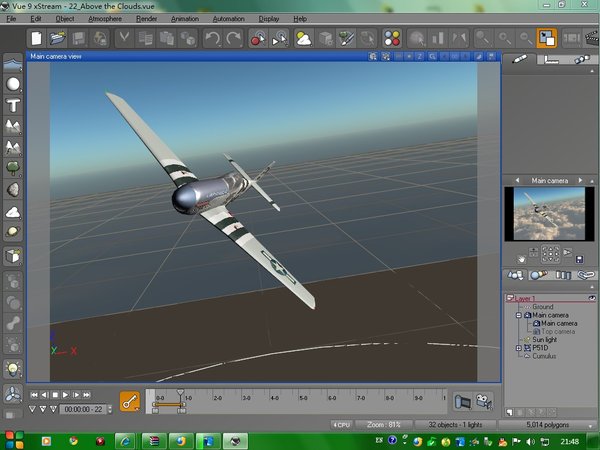Toggle Layer 1 visibility eye
600x450 pixels.
pos(591,298)
